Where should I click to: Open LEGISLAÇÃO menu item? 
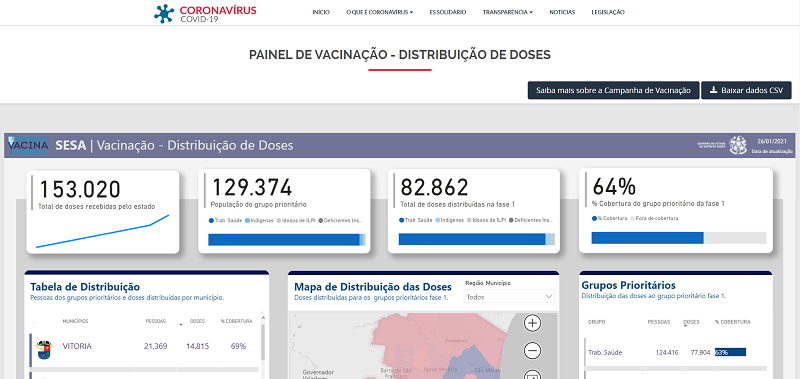point(608,12)
